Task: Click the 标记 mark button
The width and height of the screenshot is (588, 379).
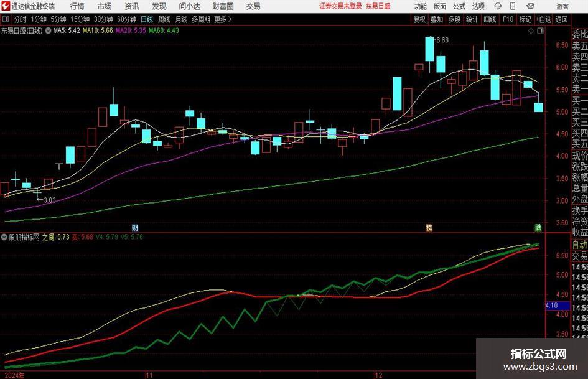Action: 525,19
